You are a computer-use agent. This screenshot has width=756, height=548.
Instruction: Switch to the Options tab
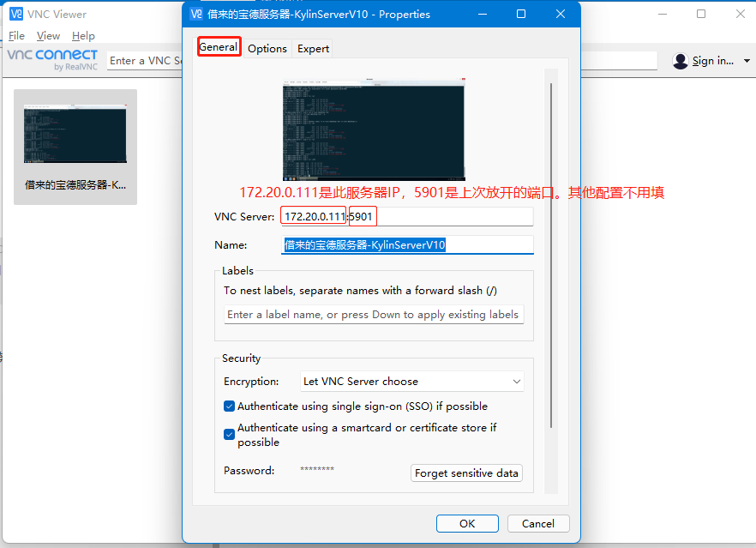click(x=267, y=48)
